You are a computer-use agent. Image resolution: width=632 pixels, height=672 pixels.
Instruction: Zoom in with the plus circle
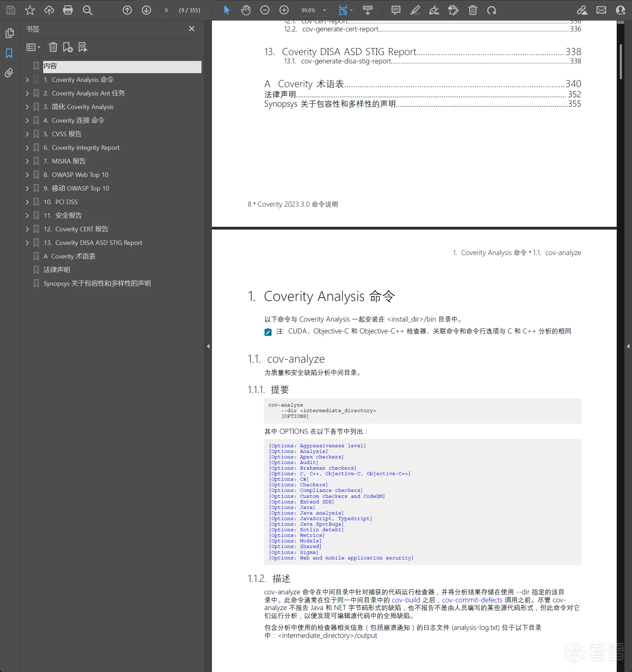pos(284,10)
